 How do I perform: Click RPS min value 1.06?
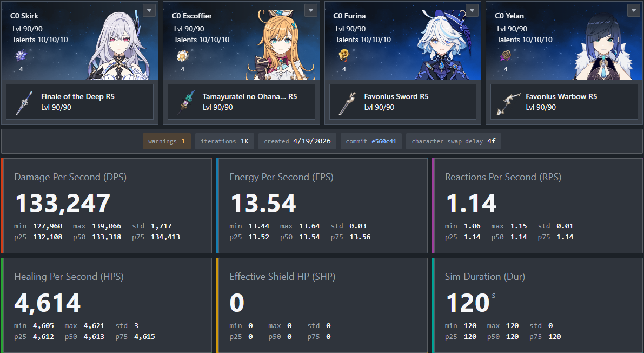click(472, 226)
